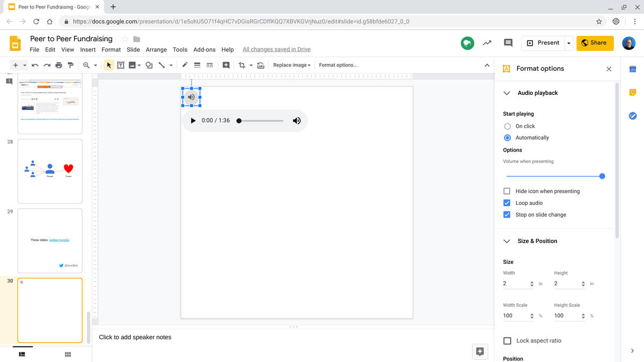Open the Replace image dropdown
The height and width of the screenshot is (362, 644).
coord(291,65)
